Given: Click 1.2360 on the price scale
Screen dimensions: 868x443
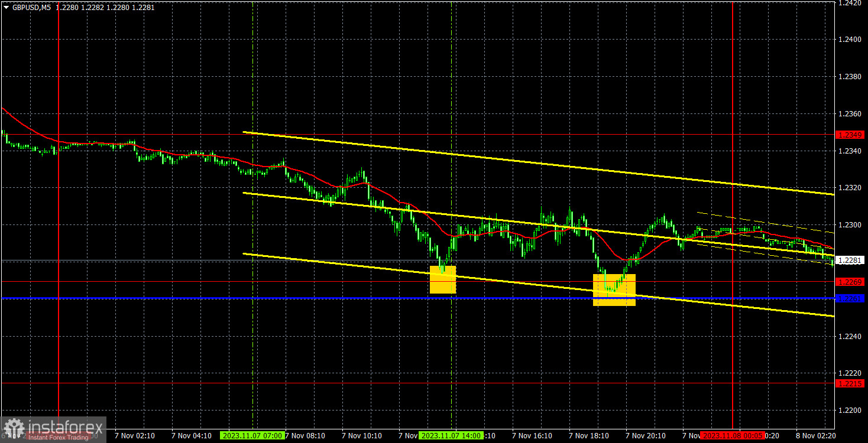Looking at the screenshot, I should 850,113.
